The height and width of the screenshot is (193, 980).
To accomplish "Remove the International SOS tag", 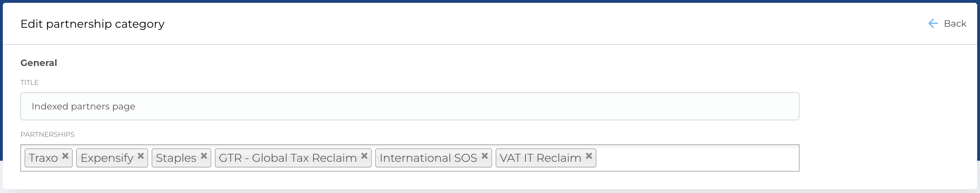I will point(485,156).
